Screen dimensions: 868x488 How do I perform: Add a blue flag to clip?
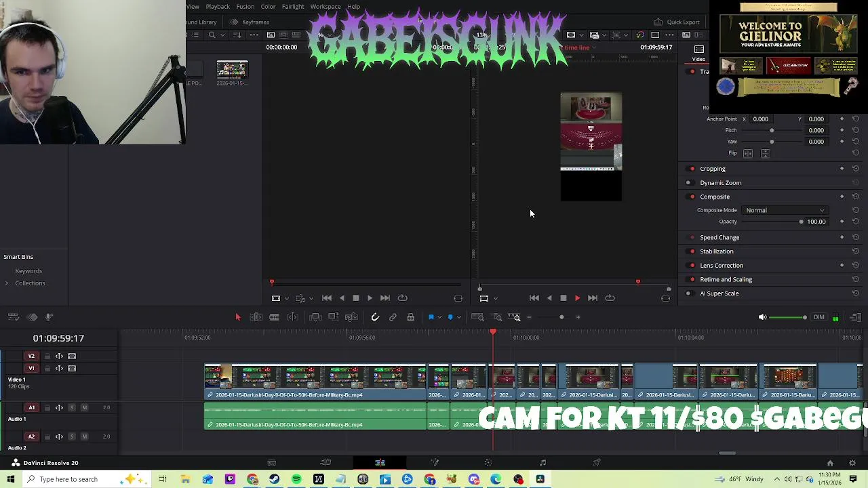click(431, 317)
